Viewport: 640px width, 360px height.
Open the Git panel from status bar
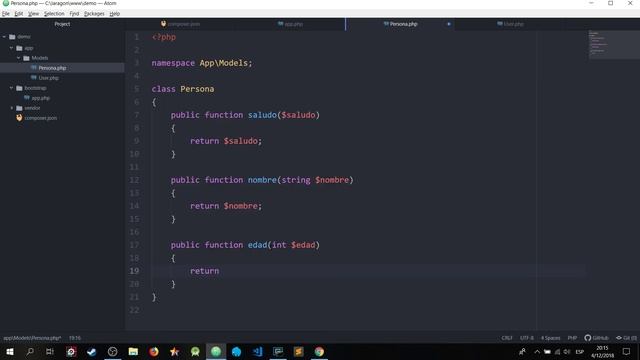626,338
